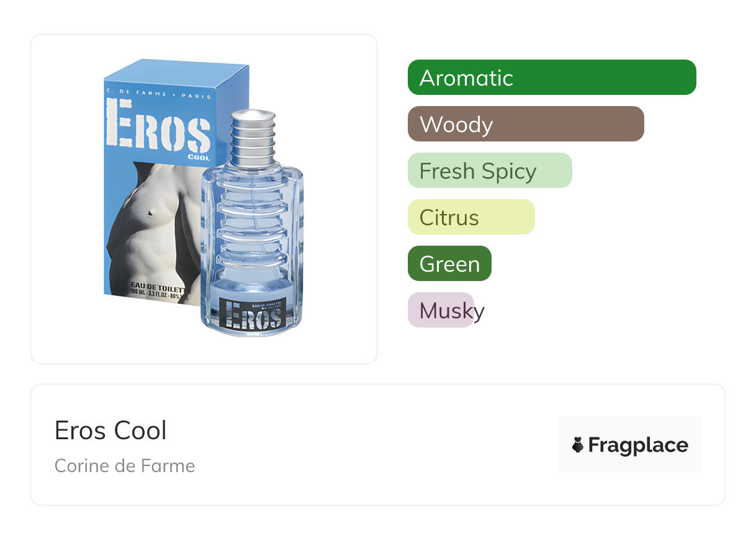The image size is (756, 536).
Task: Click the small COOL word on box
Action: click(x=199, y=158)
